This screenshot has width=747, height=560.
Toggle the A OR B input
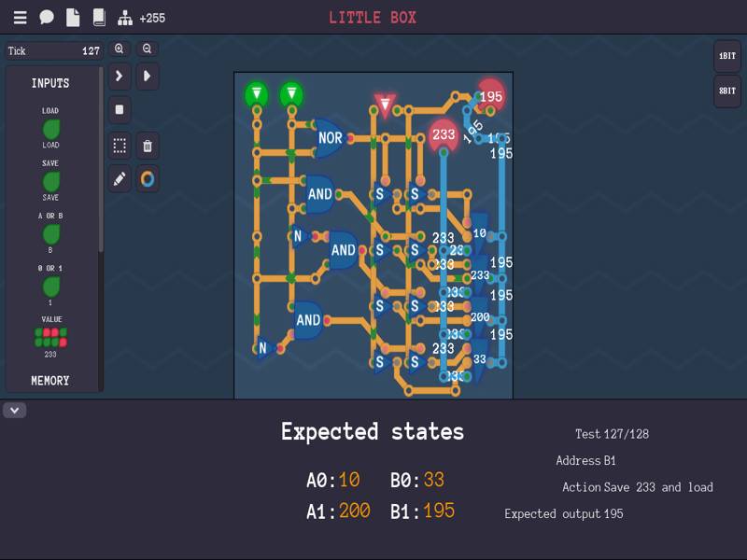(x=50, y=233)
